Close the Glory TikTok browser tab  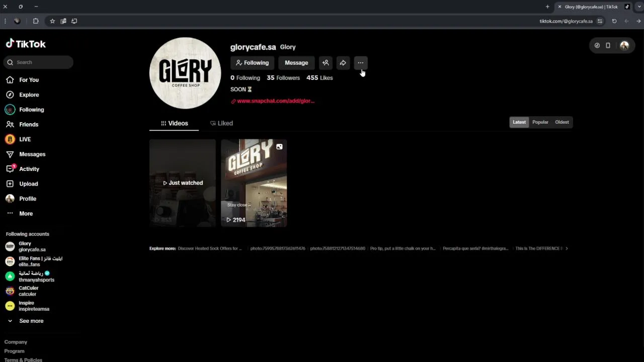pos(559,7)
